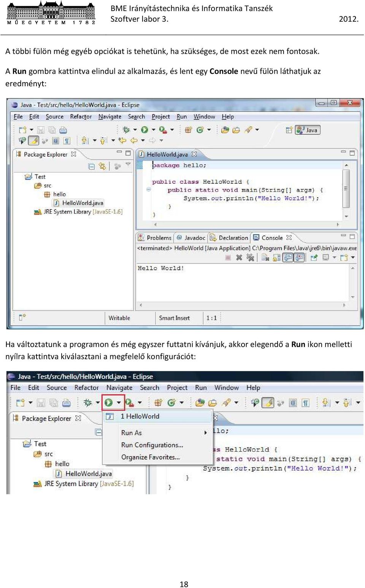Click the Next Annotation icon in the Console-showing window
Screen dimensions: 365x588
85,141
